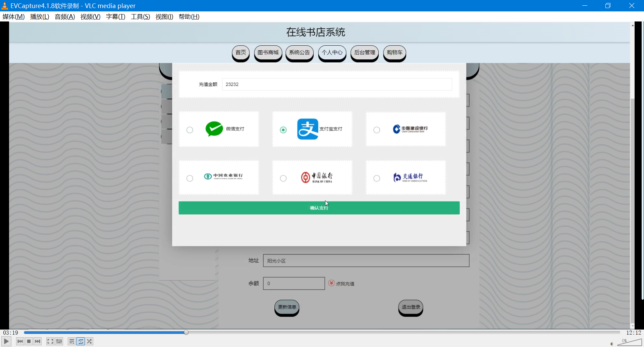
Task: Click the China Construction Bank logo
Action: [x=410, y=129]
